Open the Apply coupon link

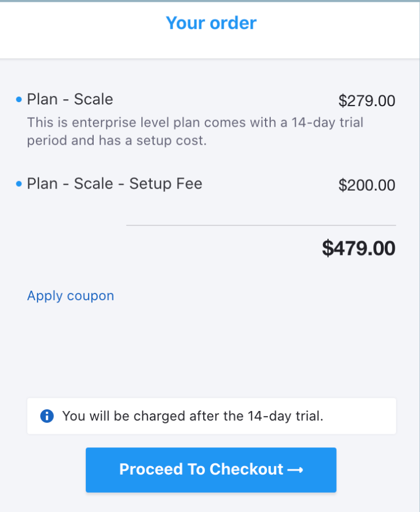click(x=70, y=296)
